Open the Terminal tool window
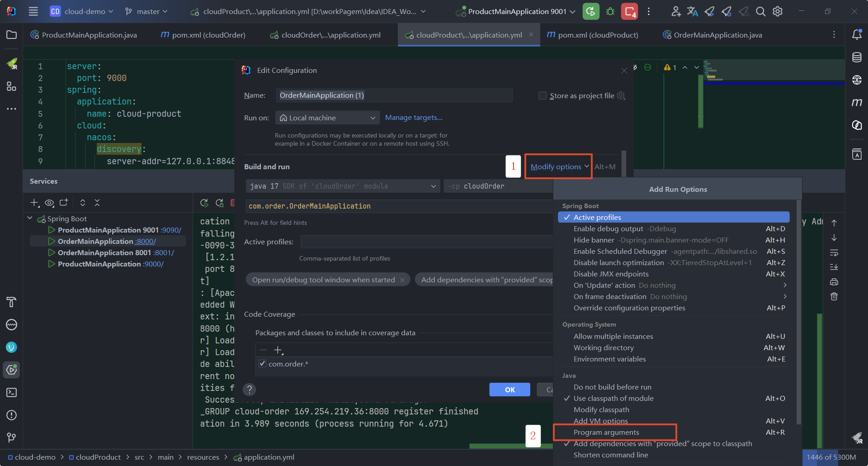Viewport: 868px width, 466px height. coord(12,392)
